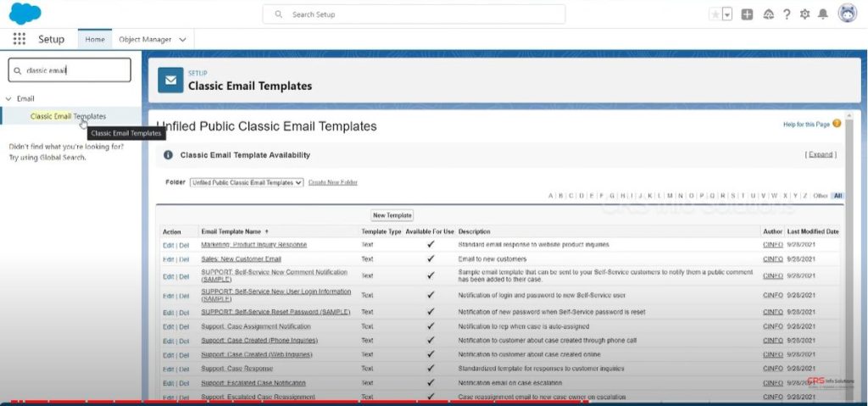Open Global Actions plus icon
Screen dimensions: 868x406
[x=747, y=14]
